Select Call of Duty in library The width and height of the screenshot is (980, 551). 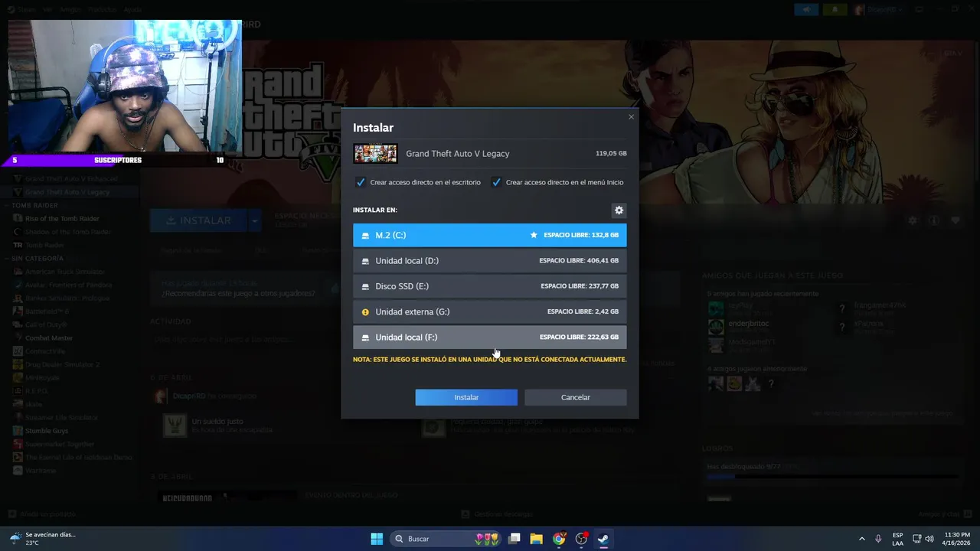47,324
